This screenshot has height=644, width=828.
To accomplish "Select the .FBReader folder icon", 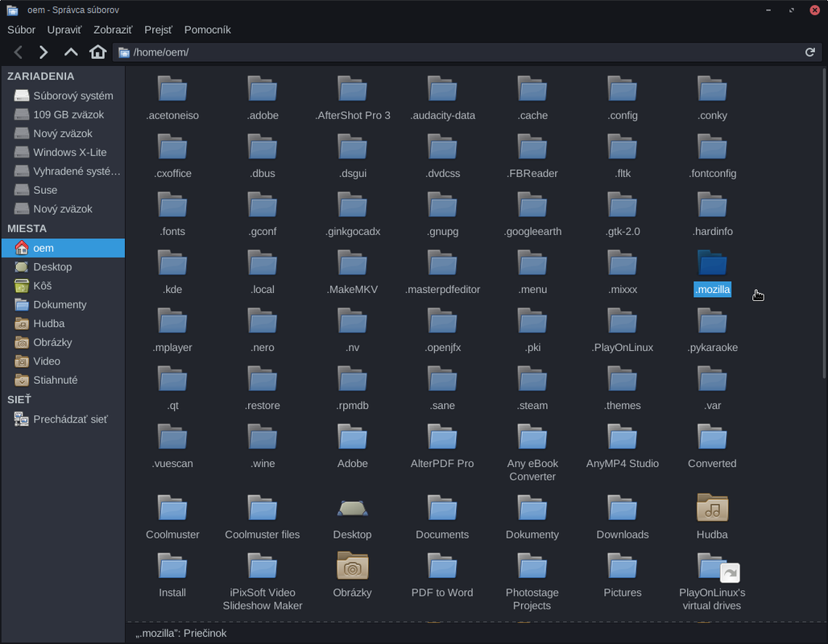I will tap(532, 147).
